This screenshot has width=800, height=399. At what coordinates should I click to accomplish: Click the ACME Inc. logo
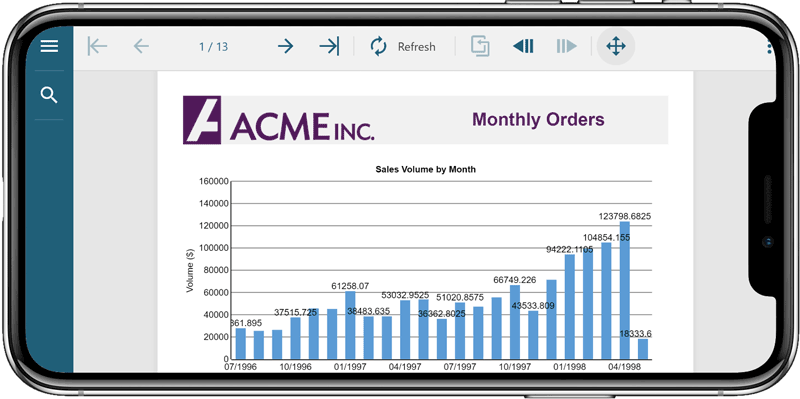(x=279, y=120)
